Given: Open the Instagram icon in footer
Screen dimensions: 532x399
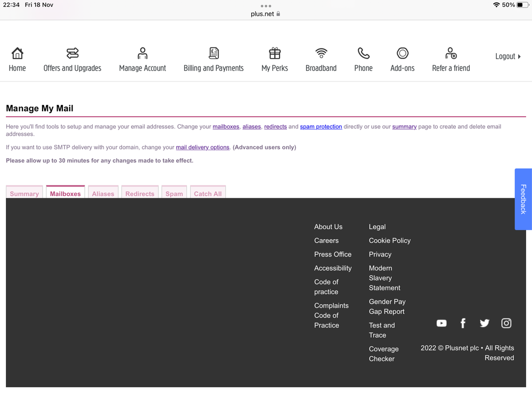Looking at the screenshot, I should coord(506,323).
